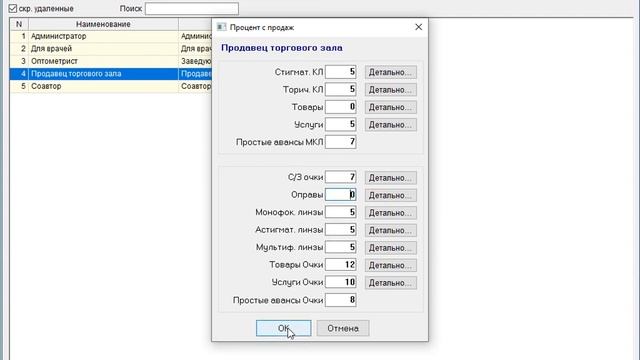Image resolution: width=640 pixels, height=360 pixels.
Task: Focus the Мультиф. линзы percent field
Action: click(x=341, y=247)
